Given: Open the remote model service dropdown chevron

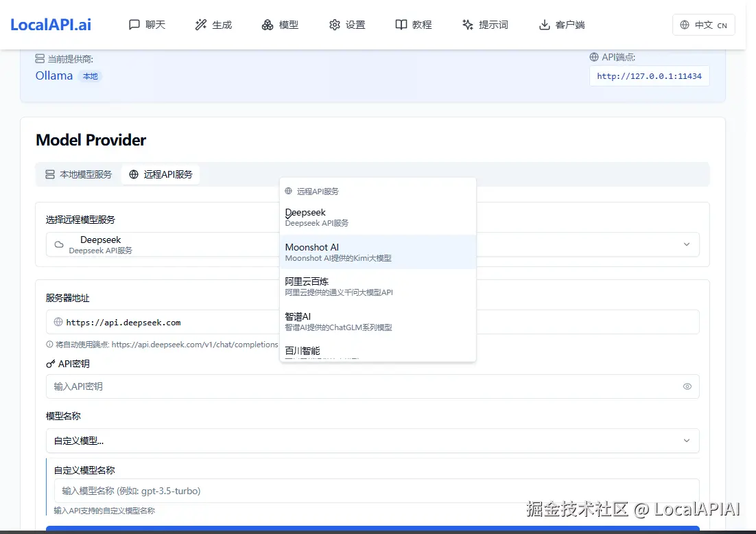Looking at the screenshot, I should 687,244.
